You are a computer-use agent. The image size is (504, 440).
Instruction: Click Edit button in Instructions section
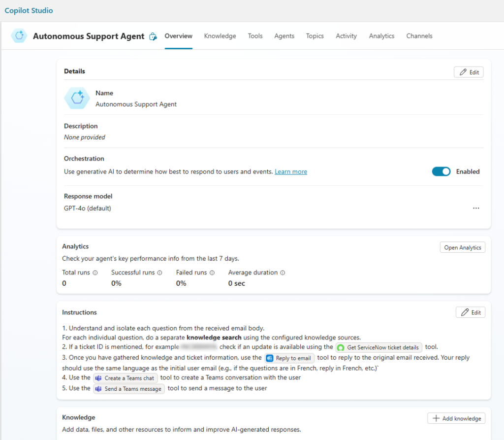[x=471, y=312]
